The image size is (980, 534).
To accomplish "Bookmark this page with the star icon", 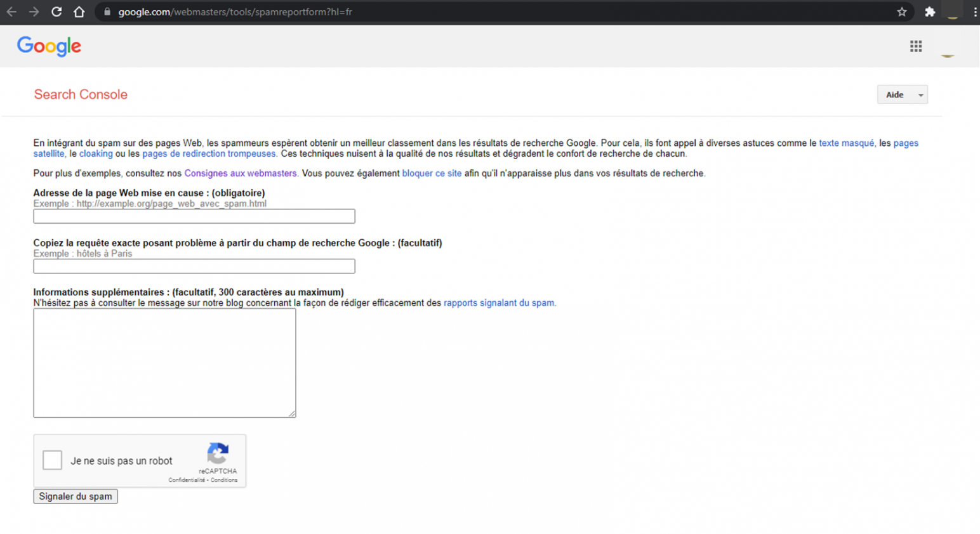I will [902, 12].
